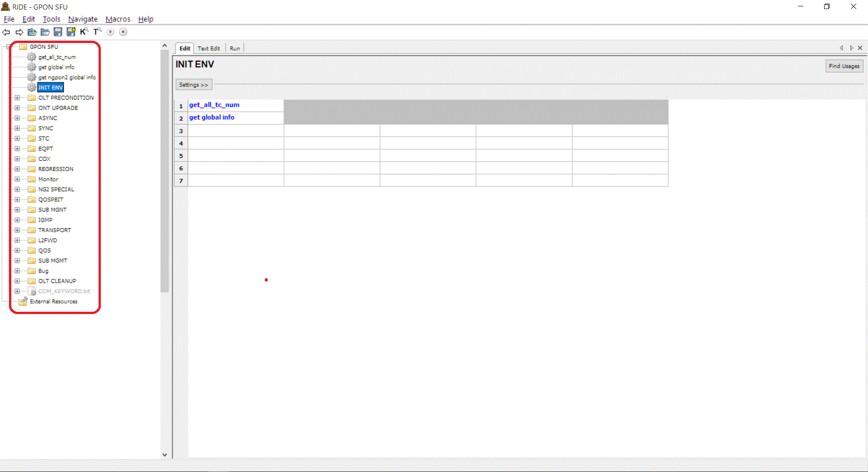
Task: Open test search with the T icon
Action: (x=97, y=32)
